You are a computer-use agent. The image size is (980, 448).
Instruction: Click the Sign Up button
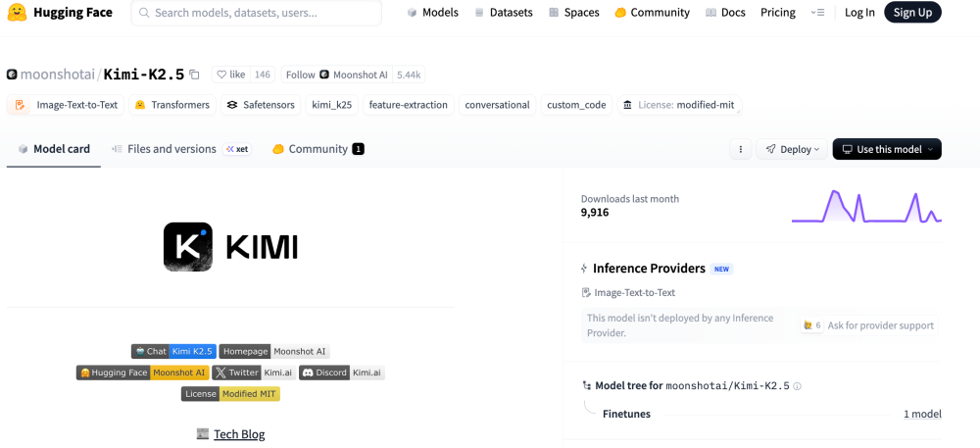(911, 13)
